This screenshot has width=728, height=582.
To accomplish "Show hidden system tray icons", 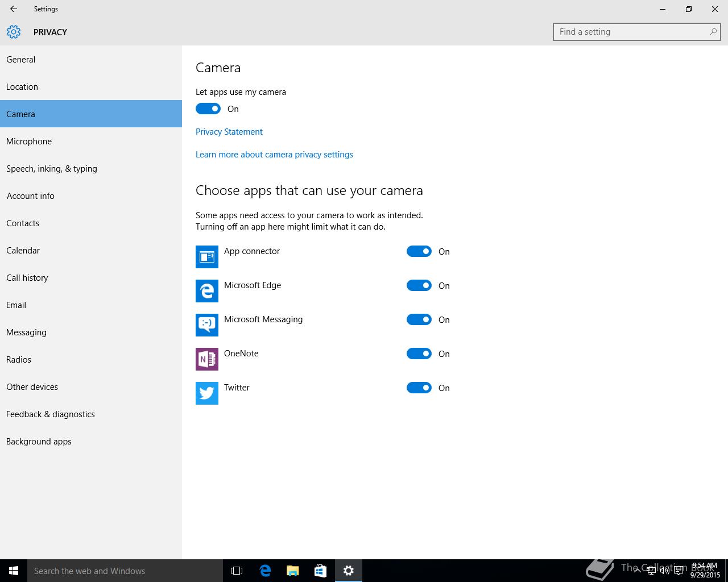I will [637, 571].
